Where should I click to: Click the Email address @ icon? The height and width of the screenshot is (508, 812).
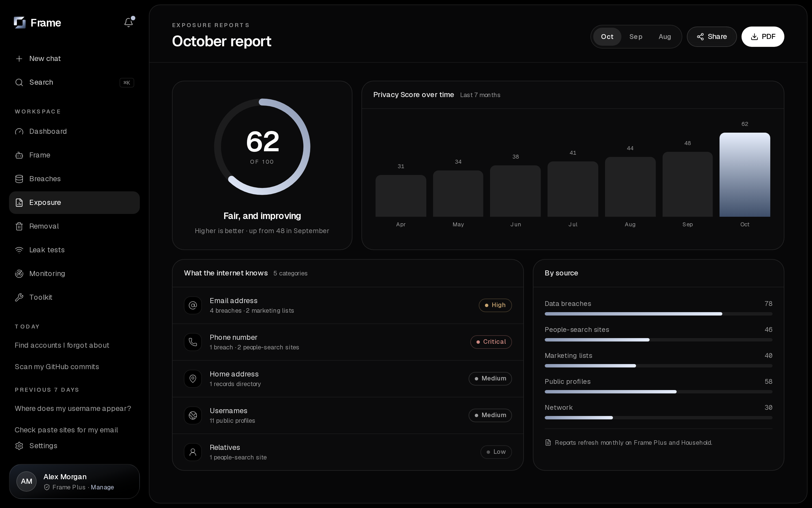193,305
